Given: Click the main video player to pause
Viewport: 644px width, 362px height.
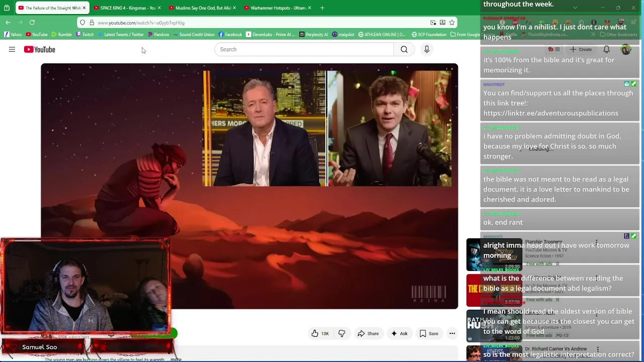Looking at the screenshot, I should [250, 186].
